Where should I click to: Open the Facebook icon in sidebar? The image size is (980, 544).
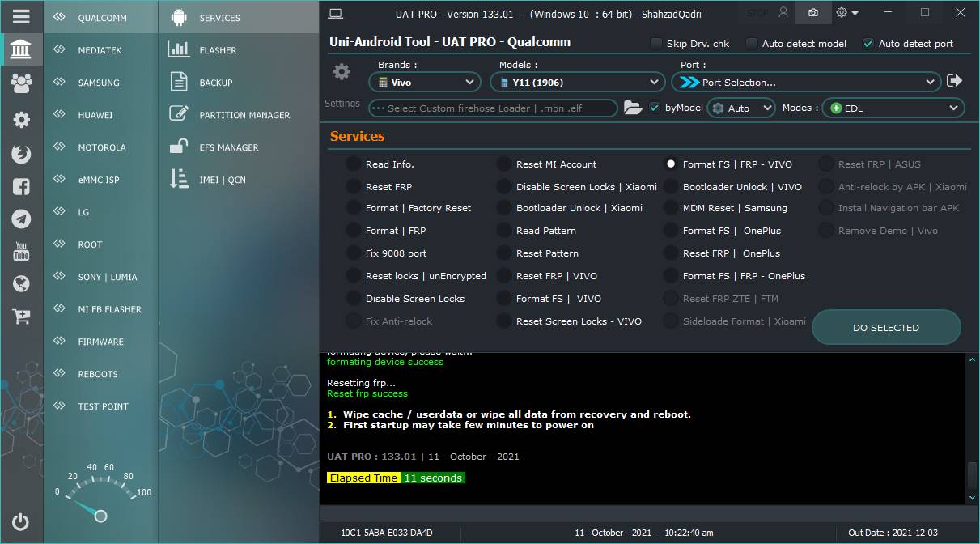point(21,187)
